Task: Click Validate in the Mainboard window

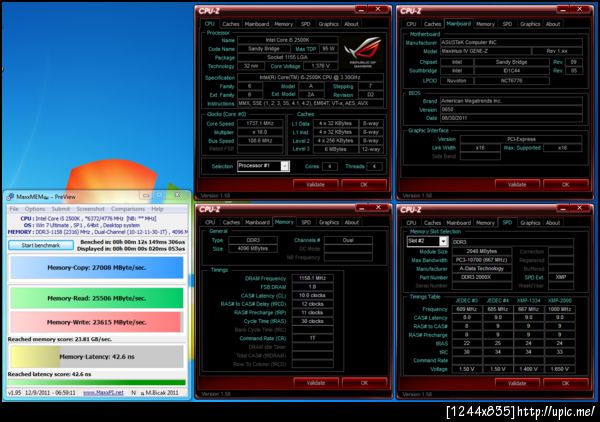Action: tap(517, 185)
